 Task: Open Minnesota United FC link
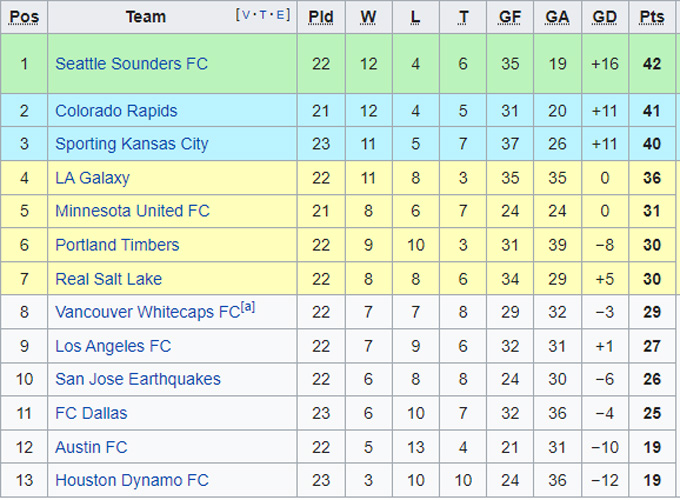click(x=132, y=211)
